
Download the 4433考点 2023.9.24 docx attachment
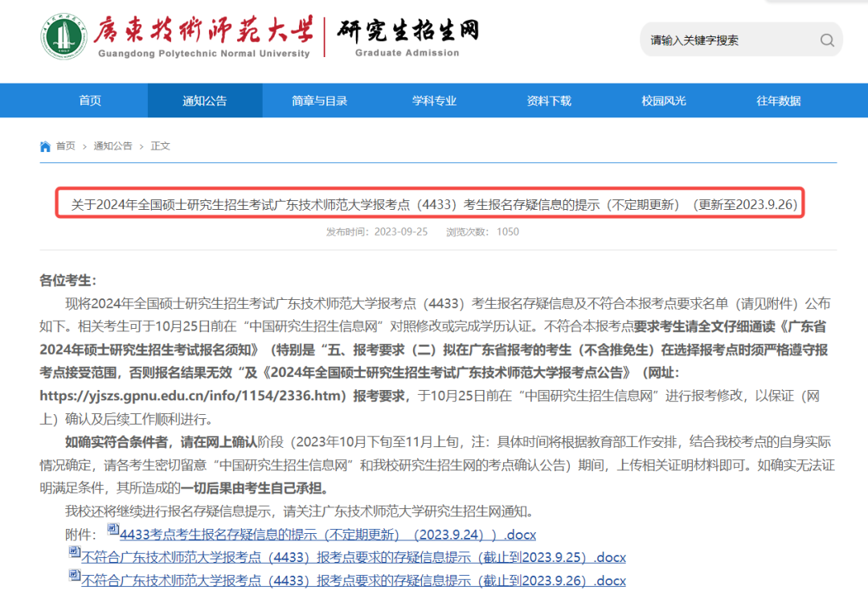coord(328,535)
